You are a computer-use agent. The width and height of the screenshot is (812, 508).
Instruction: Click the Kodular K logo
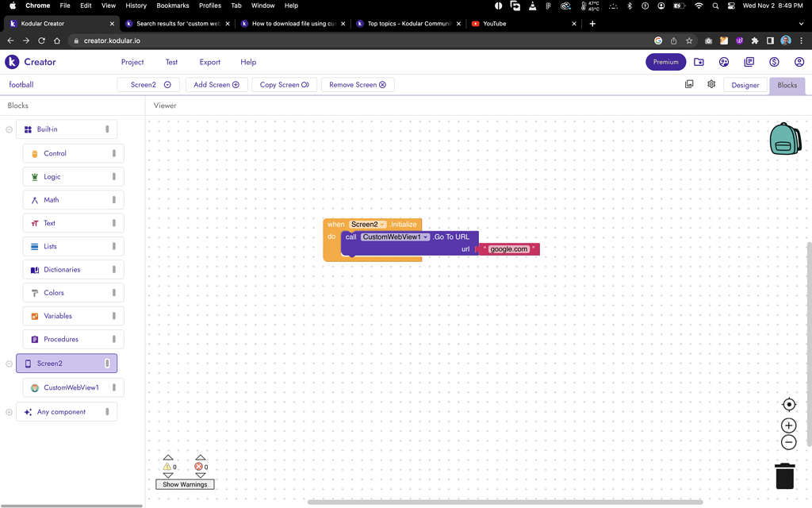[x=12, y=62]
